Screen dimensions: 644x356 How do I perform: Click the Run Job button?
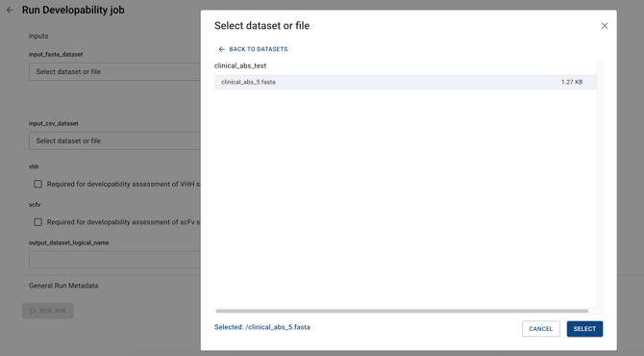48,311
